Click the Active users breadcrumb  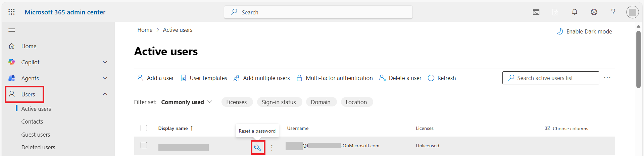pyautogui.click(x=178, y=30)
